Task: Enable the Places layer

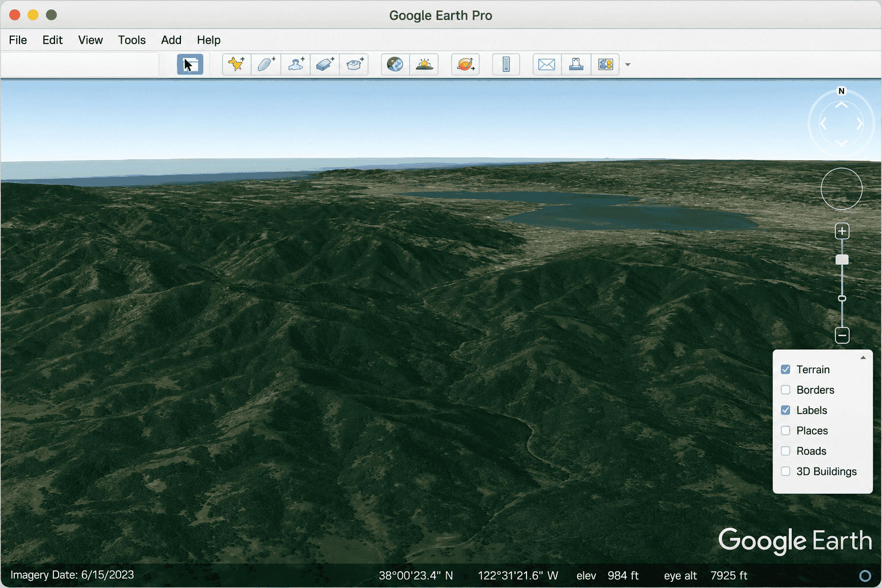Action: point(786,431)
